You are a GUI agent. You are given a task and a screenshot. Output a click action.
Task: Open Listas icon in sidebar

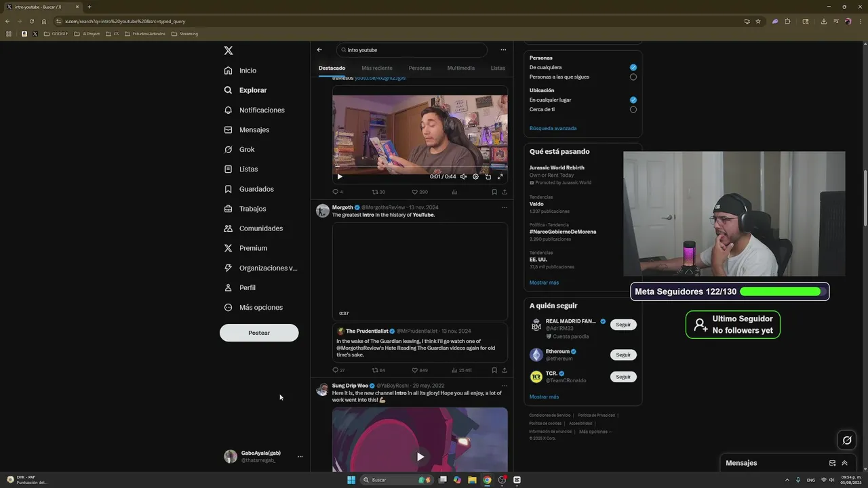click(x=229, y=169)
